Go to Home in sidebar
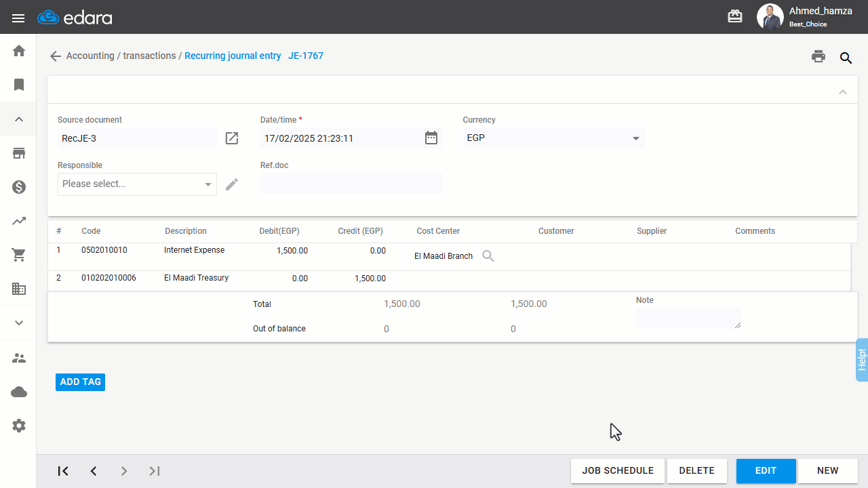 coord(19,51)
